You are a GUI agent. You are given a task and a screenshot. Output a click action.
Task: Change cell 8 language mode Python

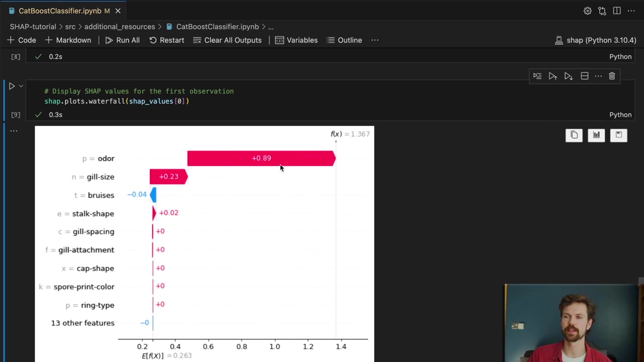(620, 57)
